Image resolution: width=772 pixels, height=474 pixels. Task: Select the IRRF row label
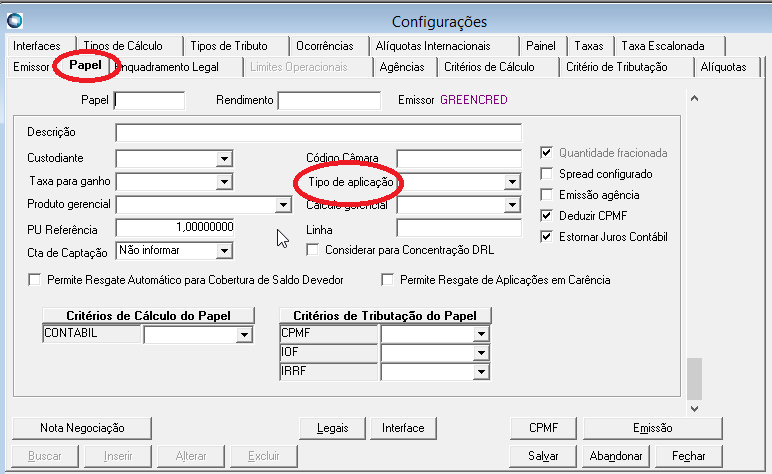pyautogui.click(x=328, y=372)
